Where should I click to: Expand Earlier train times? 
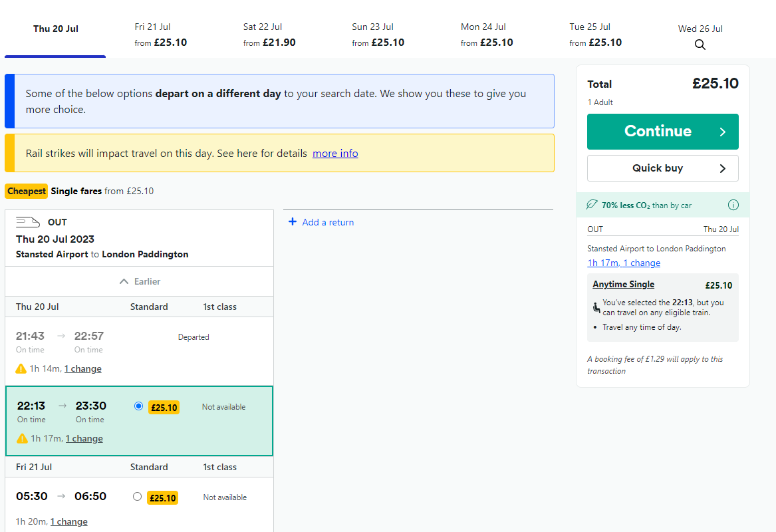point(140,281)
